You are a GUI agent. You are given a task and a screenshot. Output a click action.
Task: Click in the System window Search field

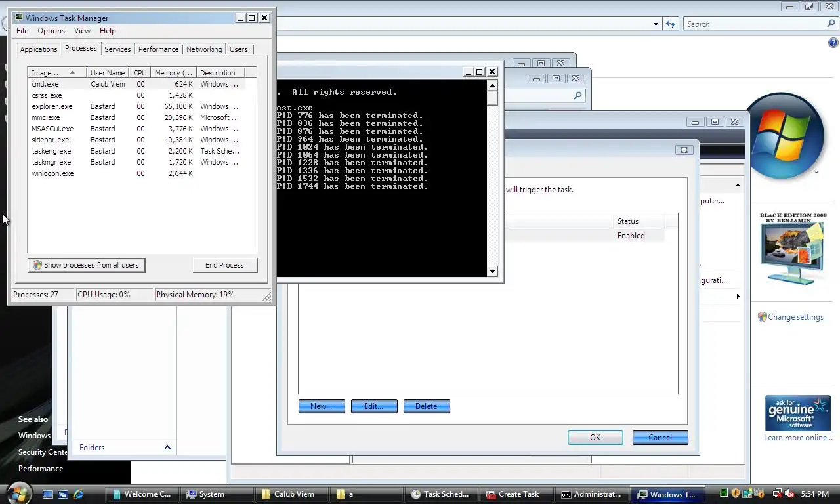755,24
